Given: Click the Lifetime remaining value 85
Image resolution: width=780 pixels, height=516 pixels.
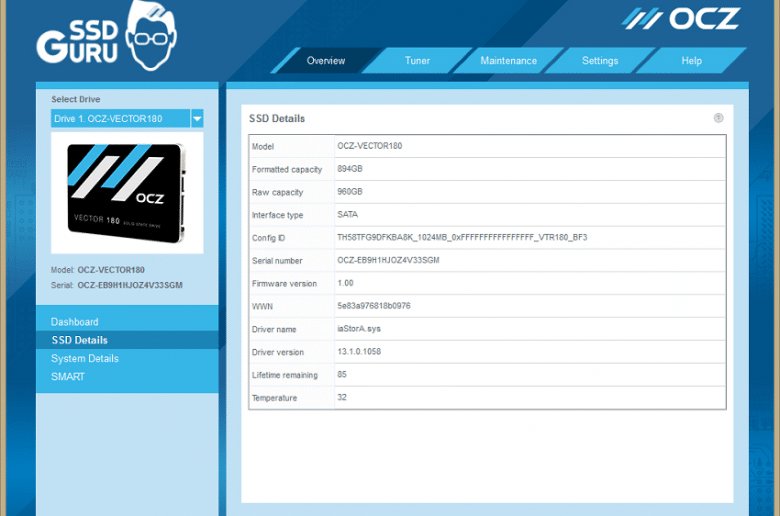Looking at the screenshot, I should [x=342, y=375].
